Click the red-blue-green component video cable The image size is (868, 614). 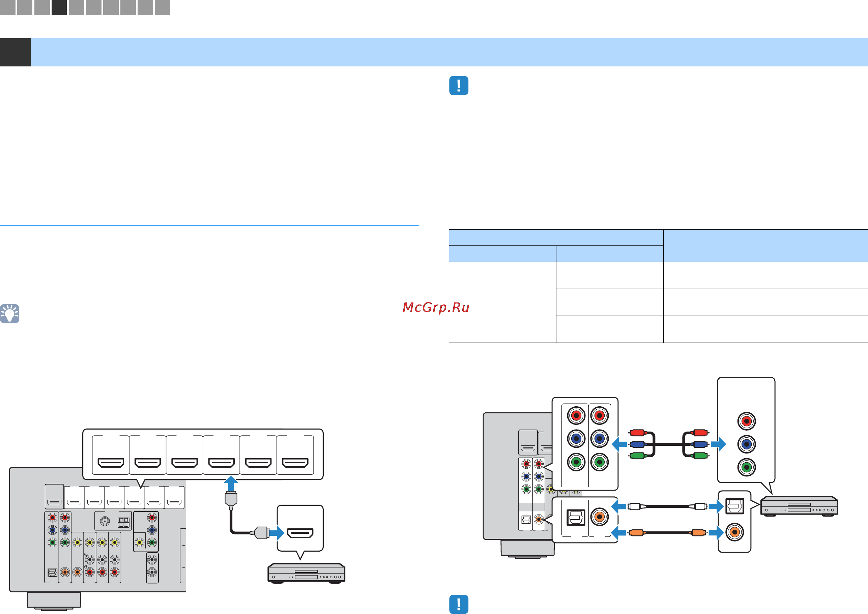[668, 444]
